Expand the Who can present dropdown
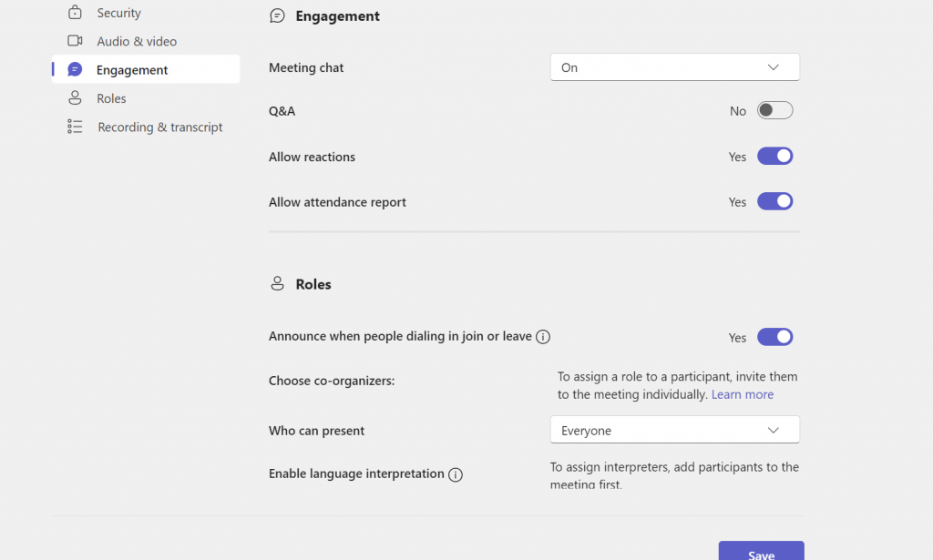 [x=674, y=431]
